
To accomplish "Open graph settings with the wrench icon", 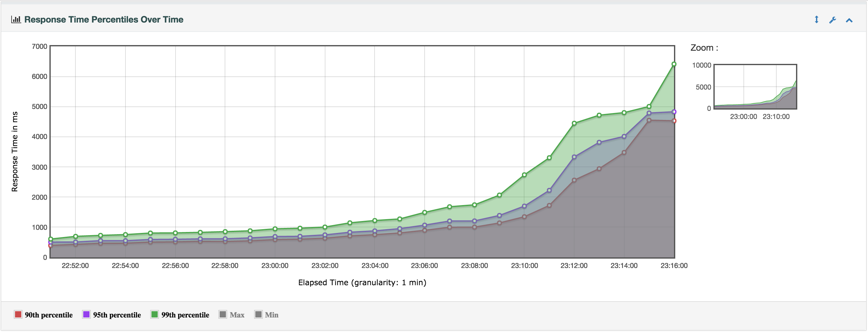I will point(833,20).
